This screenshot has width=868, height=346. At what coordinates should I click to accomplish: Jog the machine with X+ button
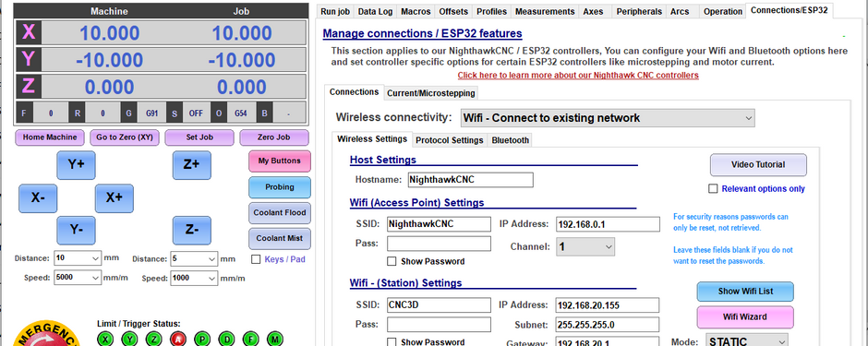tap(114, 197)
